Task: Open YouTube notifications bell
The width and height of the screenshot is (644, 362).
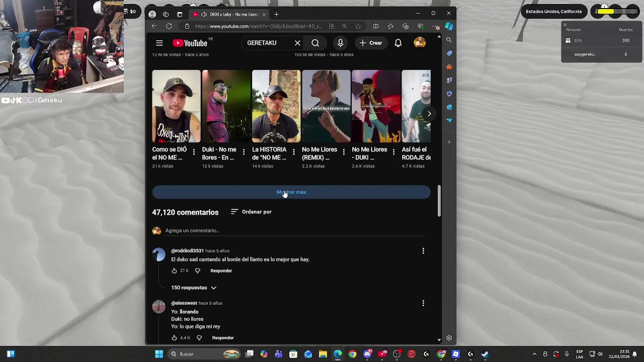Action: (398, 43)
